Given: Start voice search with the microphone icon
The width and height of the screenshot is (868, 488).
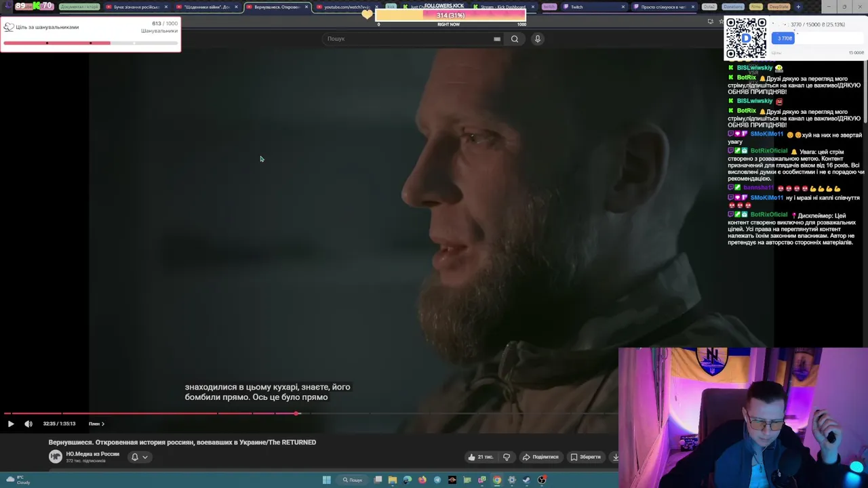Looking at the screenshot, I should coord(537,39).
